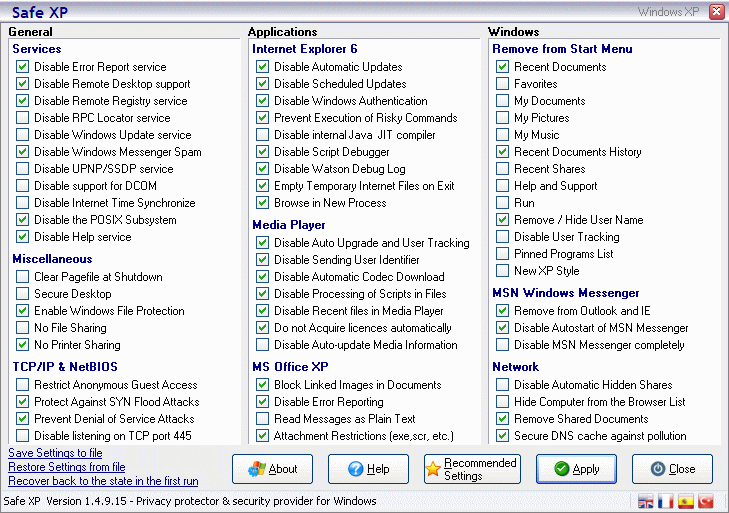The image size is (729, 513).
Task: Enable Disable support for DCOM
Action: [x=22, y=186]
